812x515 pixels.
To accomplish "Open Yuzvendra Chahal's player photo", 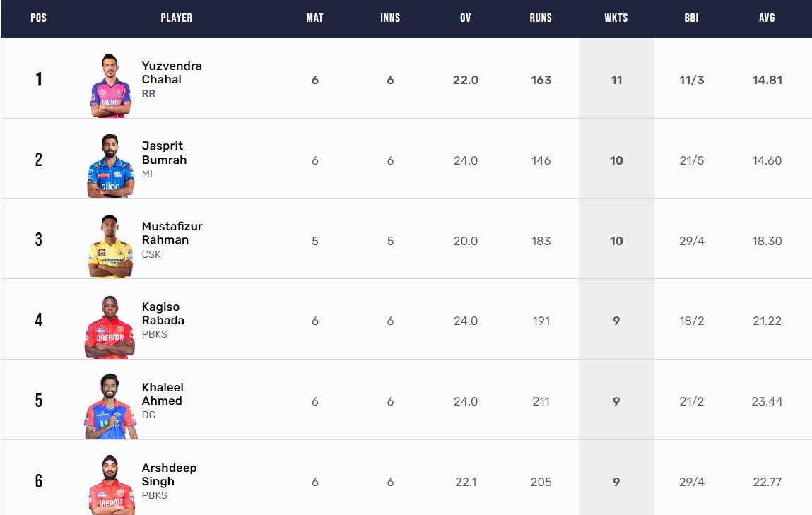I will (x=110, y=85).
